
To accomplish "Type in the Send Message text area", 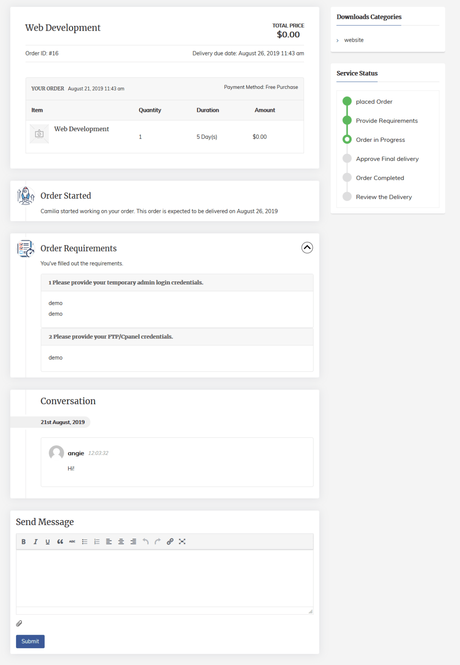I will (164, 579).
